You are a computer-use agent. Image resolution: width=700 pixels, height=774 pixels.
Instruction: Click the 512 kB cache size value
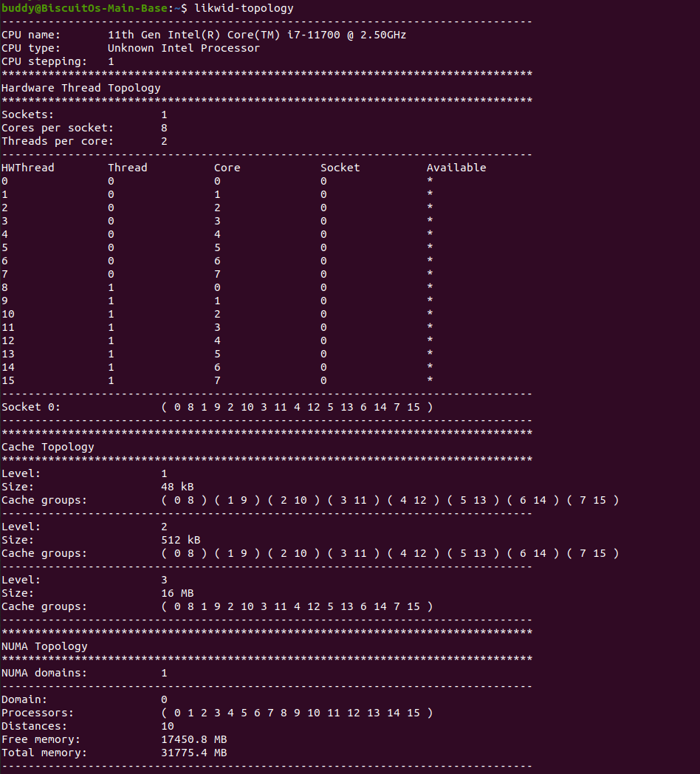point(180,540)
